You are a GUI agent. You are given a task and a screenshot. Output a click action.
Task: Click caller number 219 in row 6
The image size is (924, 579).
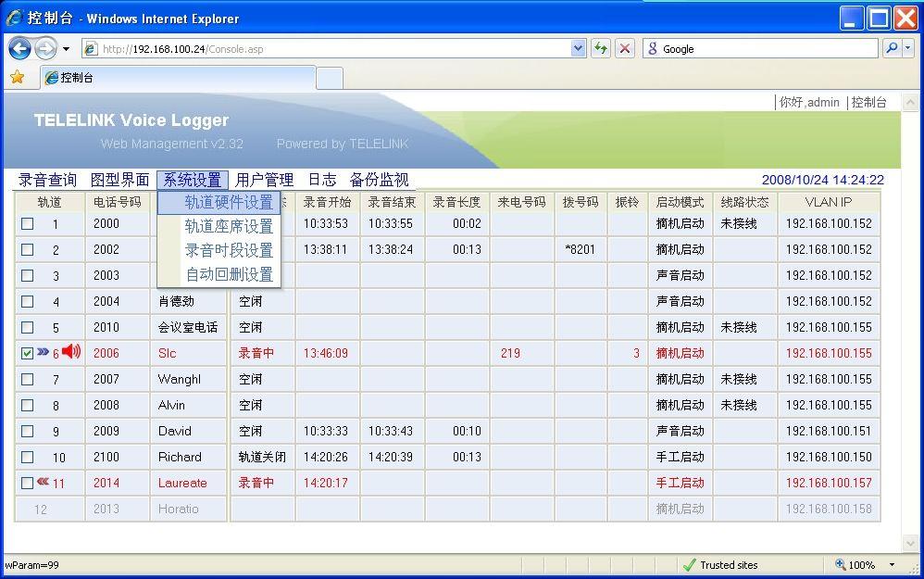[510, 353]
